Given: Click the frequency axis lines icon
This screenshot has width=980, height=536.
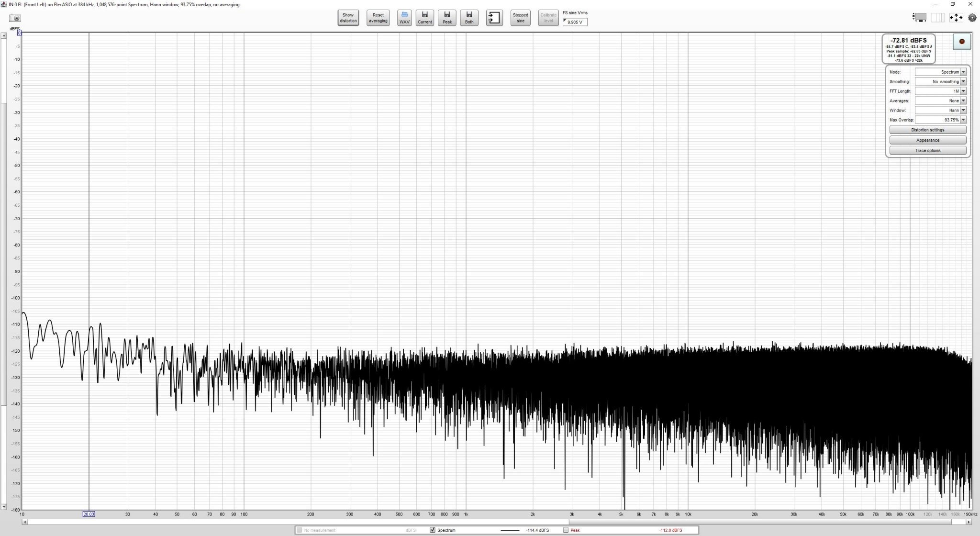Looking at the screenshot, I should 938,18.
